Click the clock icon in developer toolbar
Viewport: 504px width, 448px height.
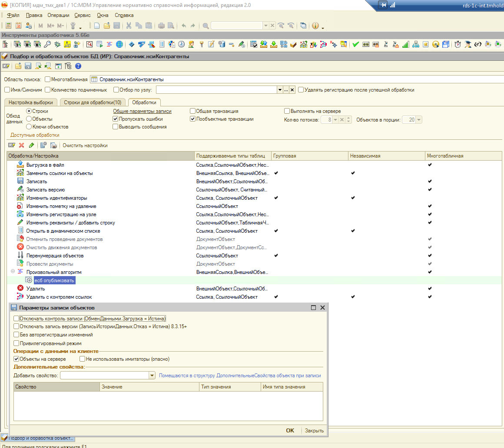point(181,44)
